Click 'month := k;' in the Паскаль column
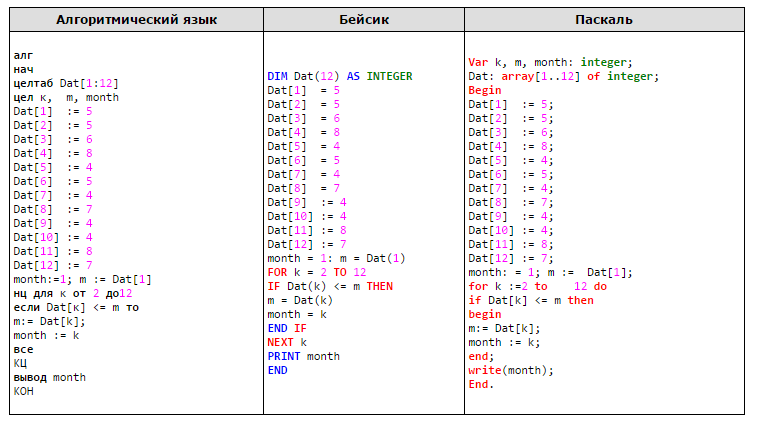This screenshot has width=759, height=432. 504,343
